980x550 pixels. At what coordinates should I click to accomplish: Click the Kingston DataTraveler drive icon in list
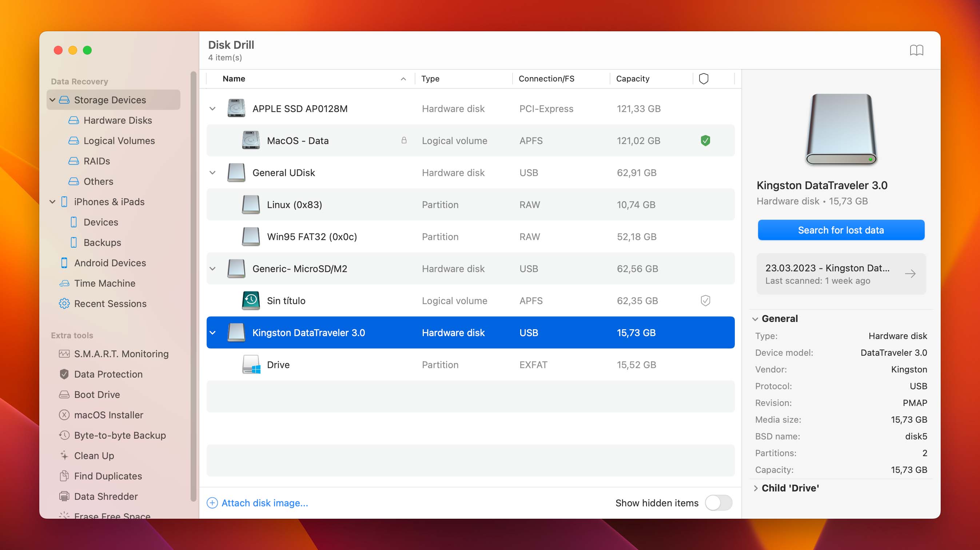coord(236,332)
